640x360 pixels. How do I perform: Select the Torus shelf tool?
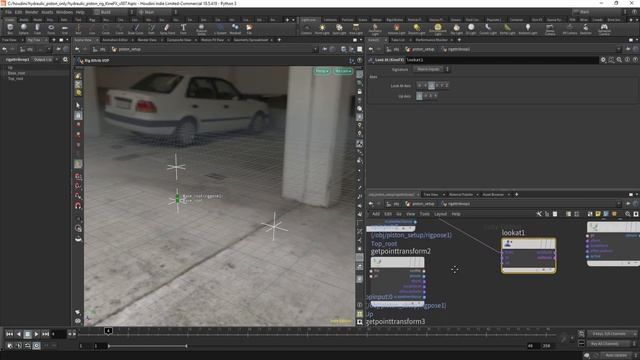pyautogui.click(x=51, y=29)
